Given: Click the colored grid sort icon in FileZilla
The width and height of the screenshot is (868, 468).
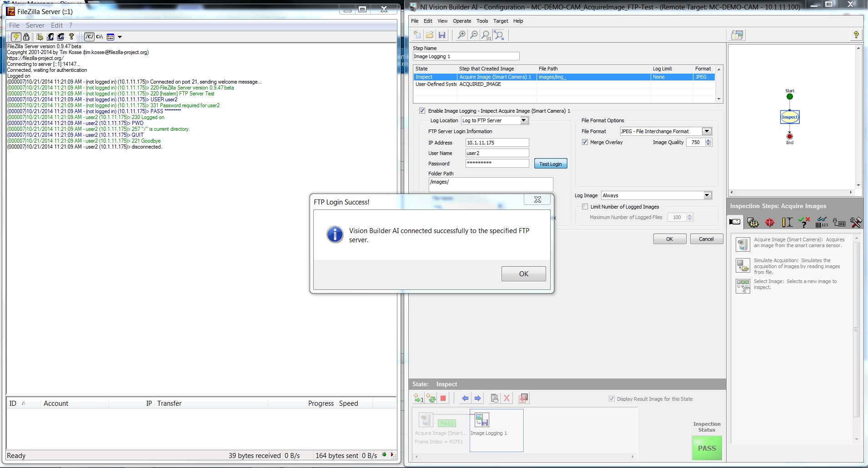Looking at the screenshot, I should [110, 37].
